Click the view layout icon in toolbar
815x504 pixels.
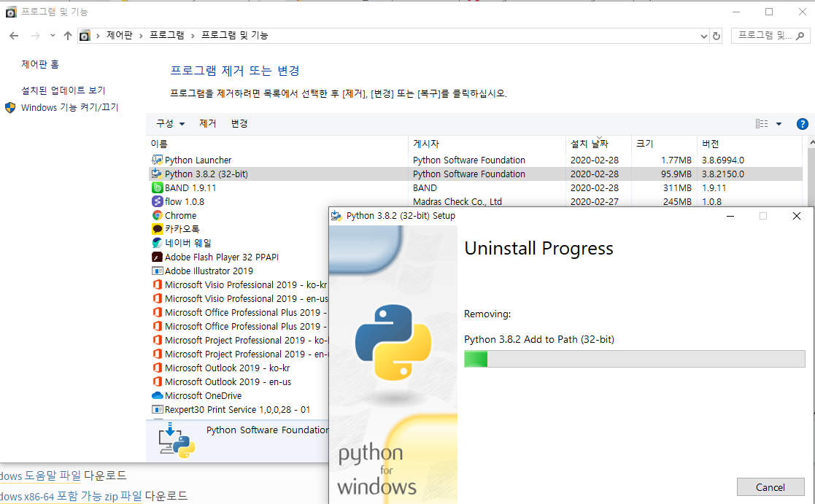pyautogui.click(x=762, y=124)
